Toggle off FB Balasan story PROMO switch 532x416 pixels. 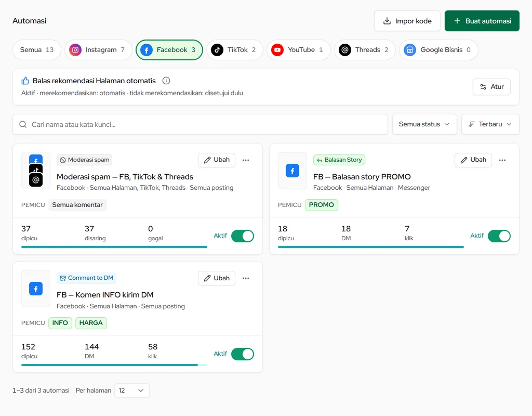pyautogui.click(x=499, y=236)
